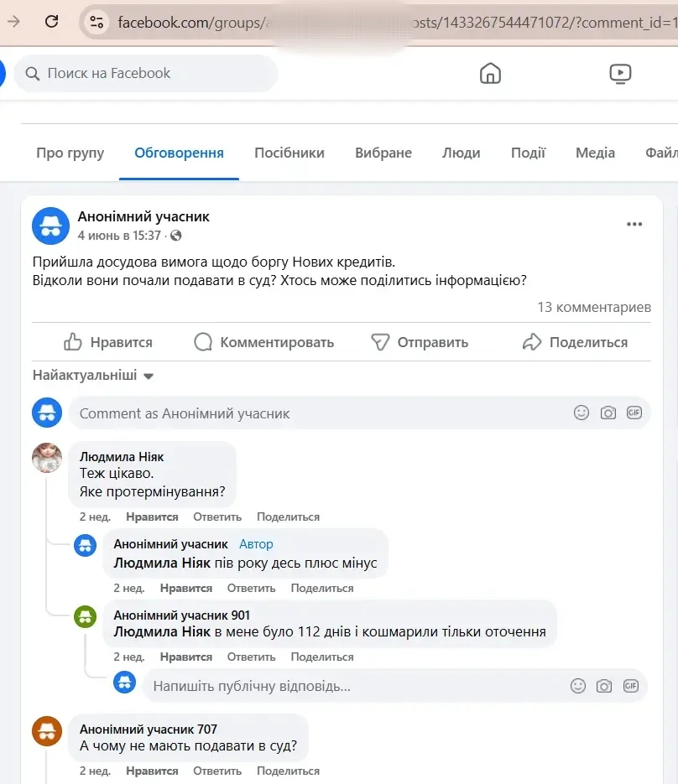Click the Facebook Home icon
678x784 pixels.
(x=490, y=74)
